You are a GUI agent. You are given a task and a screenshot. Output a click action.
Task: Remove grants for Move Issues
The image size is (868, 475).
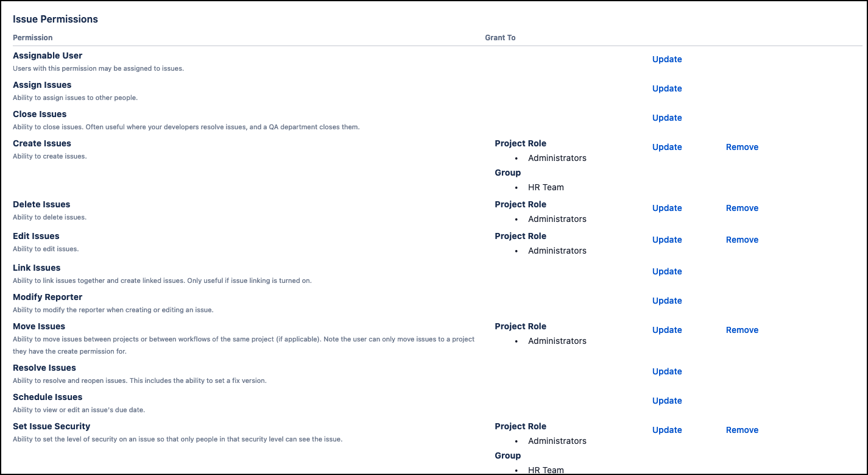pyautogui.click(x=742, y=330)
